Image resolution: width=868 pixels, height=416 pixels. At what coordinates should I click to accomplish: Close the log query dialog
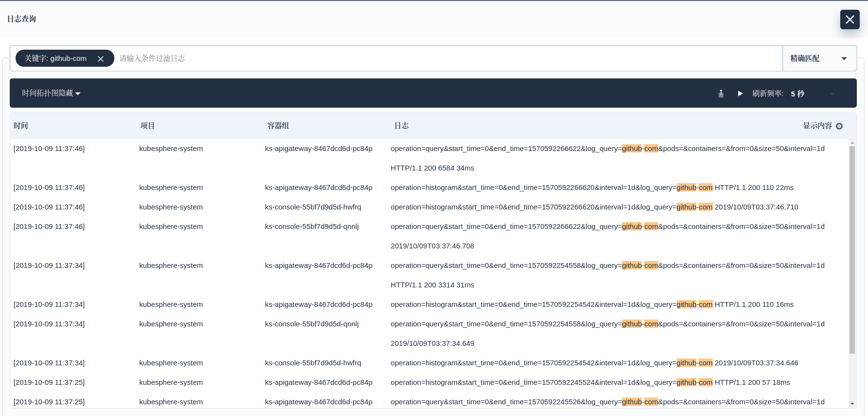(x=850, y=19)
